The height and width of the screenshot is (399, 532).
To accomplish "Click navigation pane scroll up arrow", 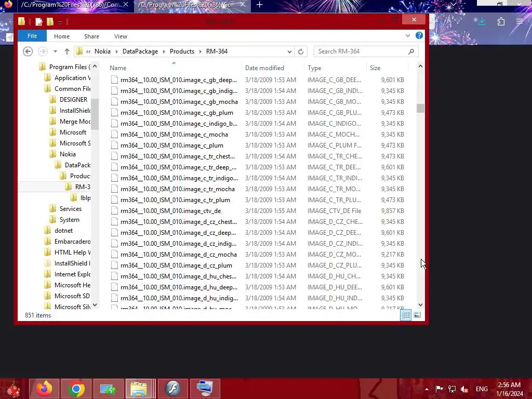I will point(95,66).
